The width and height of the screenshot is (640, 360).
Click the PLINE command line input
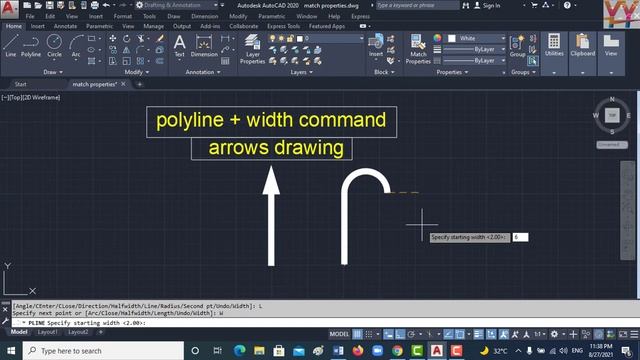point(326,323)
